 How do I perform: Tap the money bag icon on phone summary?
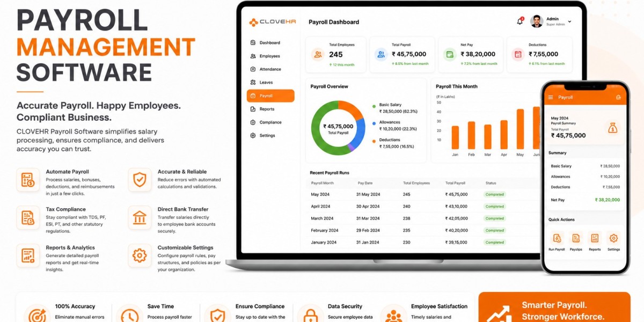(612, 128)
